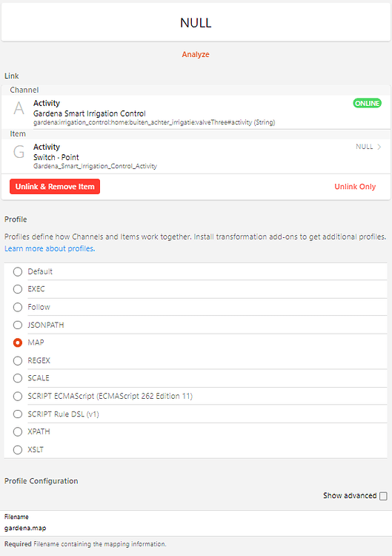392x556 pixels.
Task: Choose the REGEX profile option
Action: click(18, 360)
